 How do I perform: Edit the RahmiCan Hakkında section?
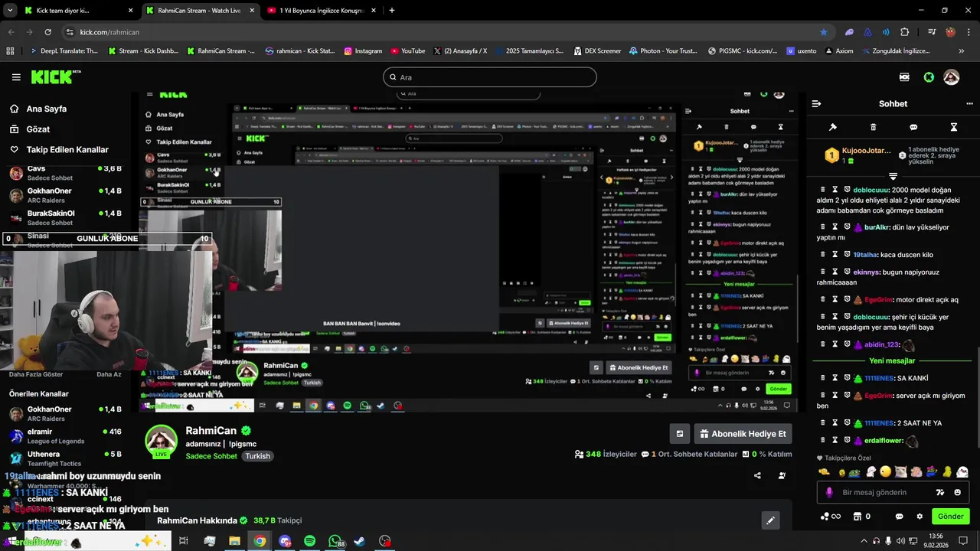[x=770, y=520]
